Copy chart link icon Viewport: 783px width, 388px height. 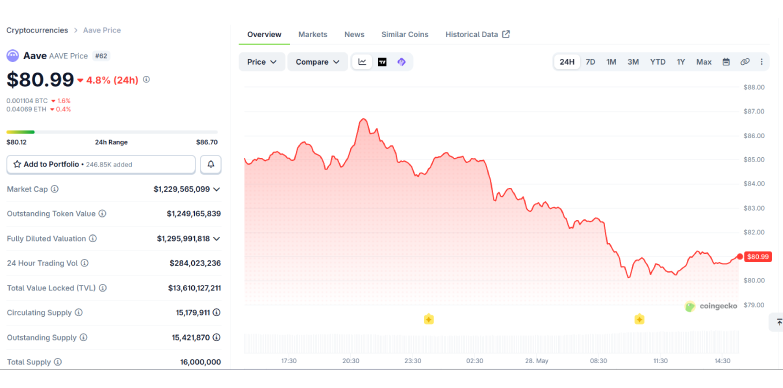pyautogui.click(x=745, y=62)
